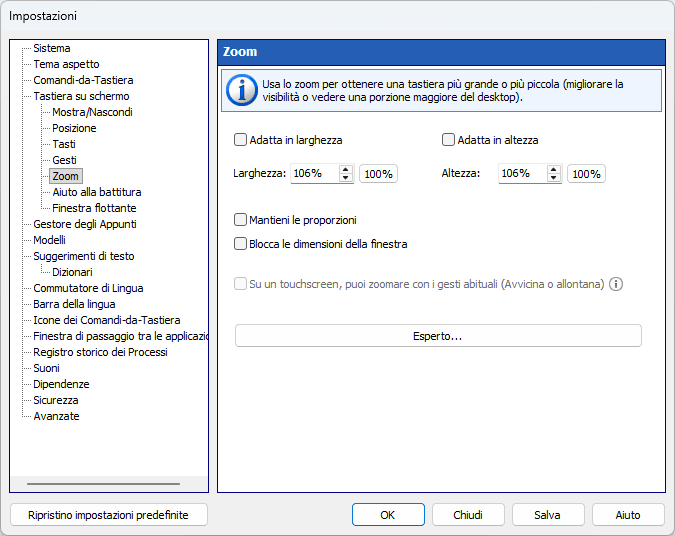Click the blue information icon in banner
The image size is (675, 536).
point(242,90)
